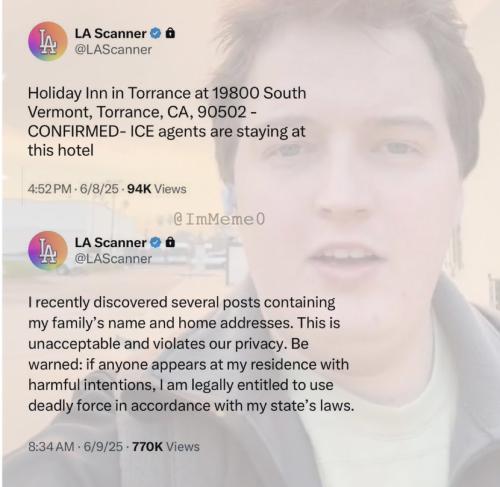This screenshot has width=500, height=487.
Task: Click the @ImMeme0 watermark text
Action: click(219, 219)
